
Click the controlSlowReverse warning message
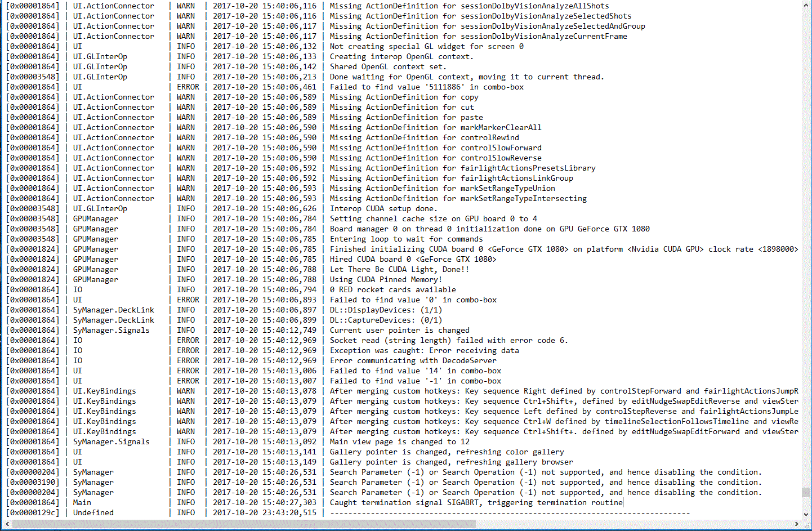[x=435, y=158]
